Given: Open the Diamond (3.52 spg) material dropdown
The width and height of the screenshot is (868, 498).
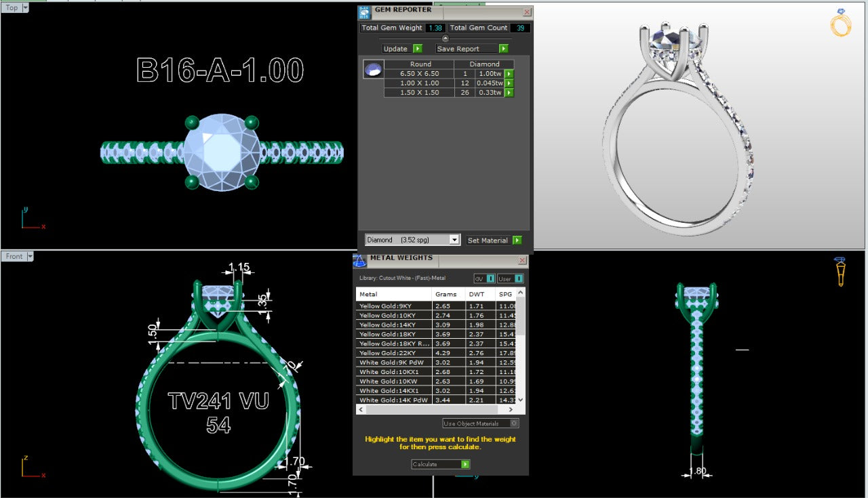Looking at the screenshot, I should pos(454,240).
